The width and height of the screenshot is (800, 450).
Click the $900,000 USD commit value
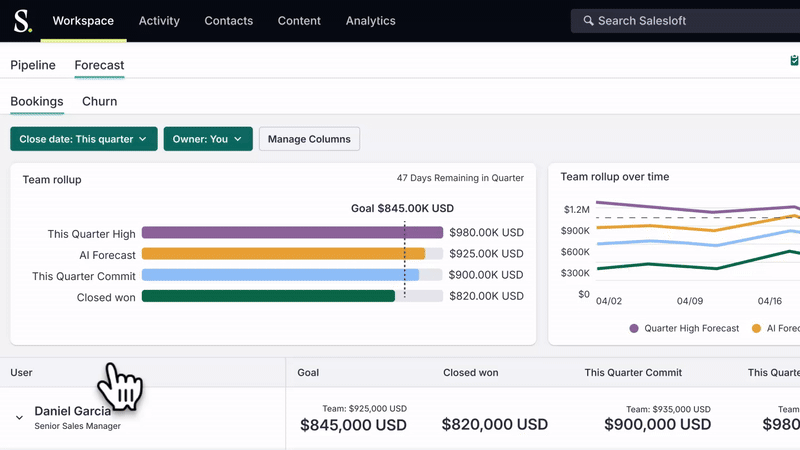(x=658, y=424)
